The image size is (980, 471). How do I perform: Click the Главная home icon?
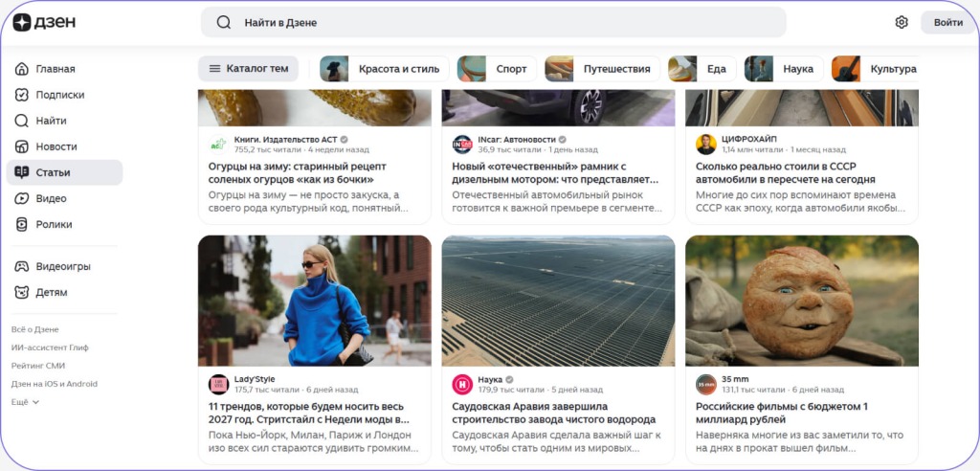[x=22, y=69]
